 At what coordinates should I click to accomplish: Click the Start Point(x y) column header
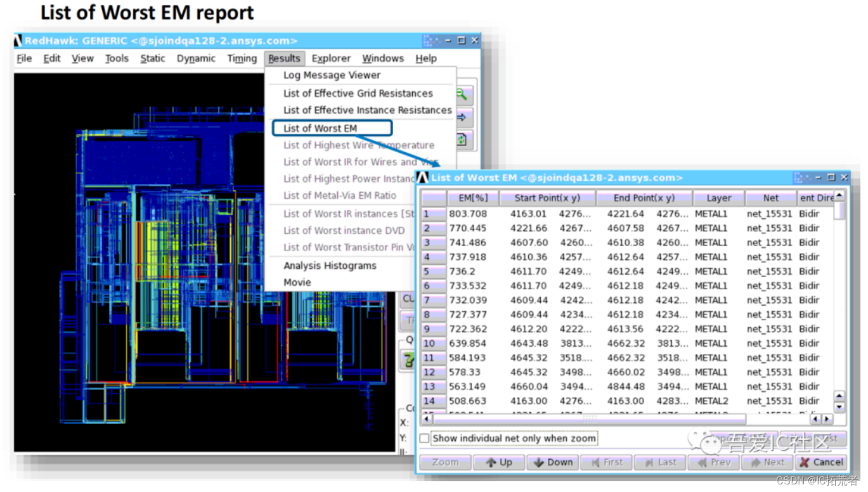point(547,198)
